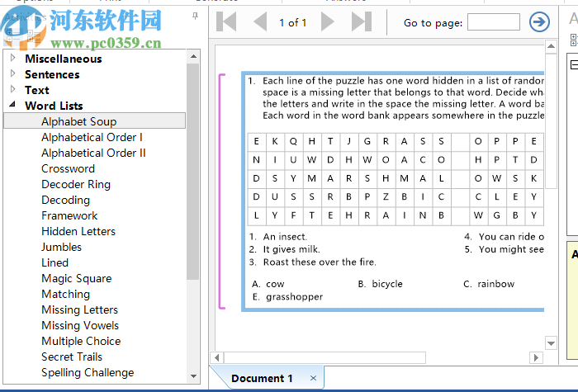Open the Multiple Choice activity
578x392 pixels.
81,341
